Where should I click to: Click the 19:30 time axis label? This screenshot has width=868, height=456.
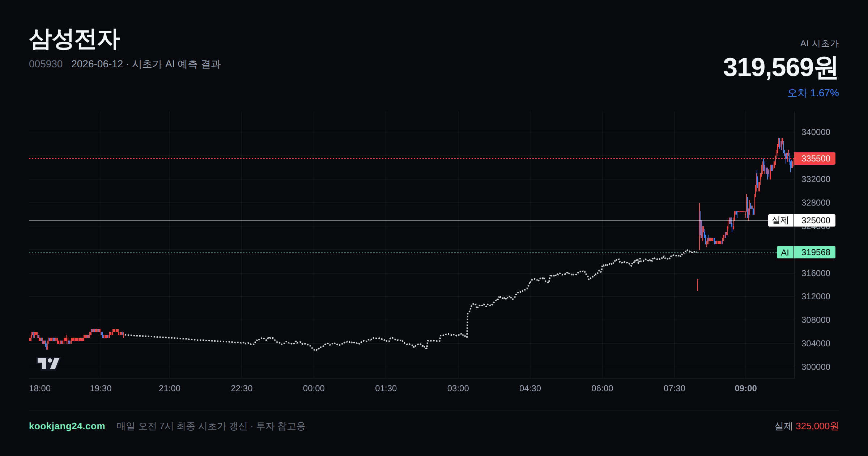(x=101, y=388)
